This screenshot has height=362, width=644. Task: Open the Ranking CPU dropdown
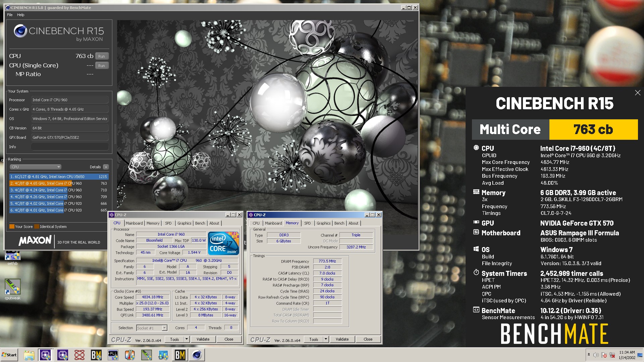(x=35, y=167)
